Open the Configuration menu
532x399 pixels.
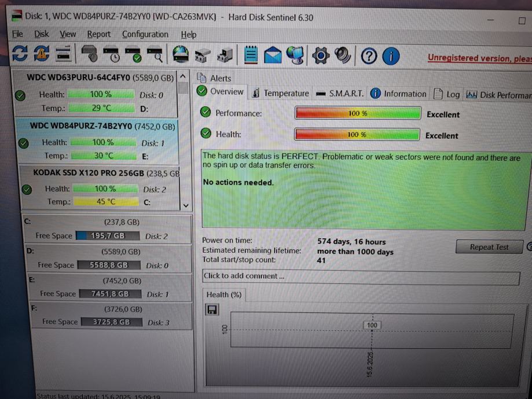click(145, 35)
